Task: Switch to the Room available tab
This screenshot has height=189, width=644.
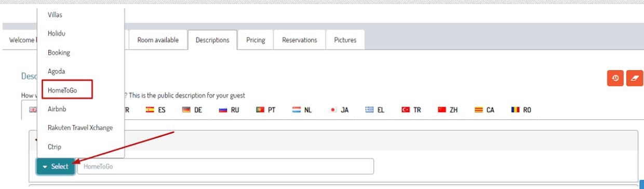Action: pos(158,40)
